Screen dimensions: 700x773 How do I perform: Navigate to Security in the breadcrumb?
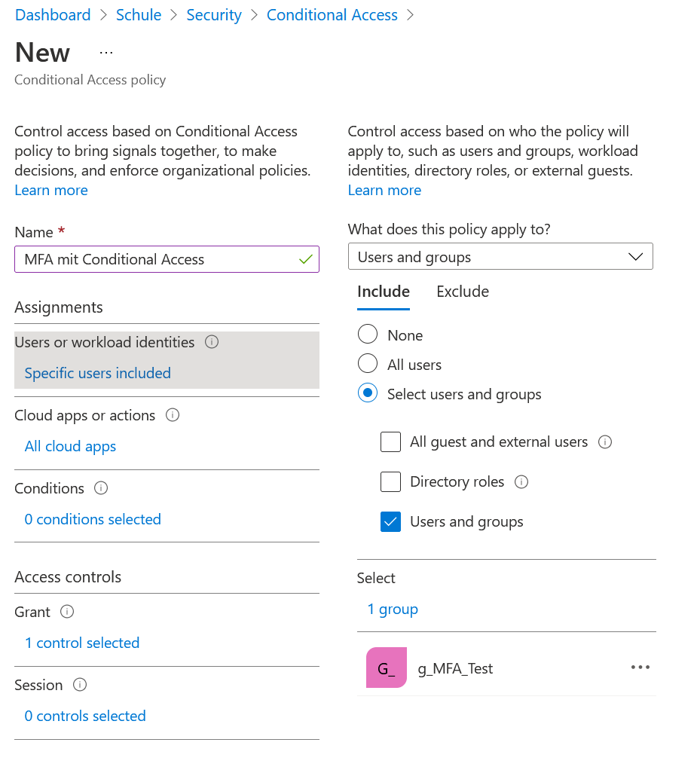click(x=214, y=15)
